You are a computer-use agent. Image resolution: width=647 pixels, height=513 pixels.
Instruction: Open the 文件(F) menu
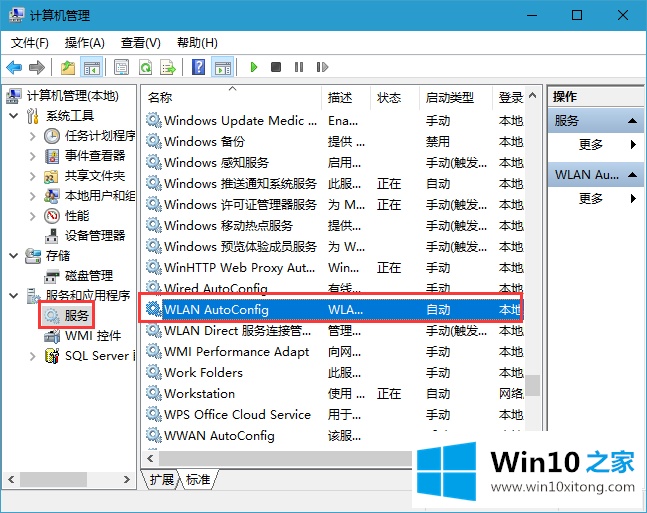click(x=30, y=43)
